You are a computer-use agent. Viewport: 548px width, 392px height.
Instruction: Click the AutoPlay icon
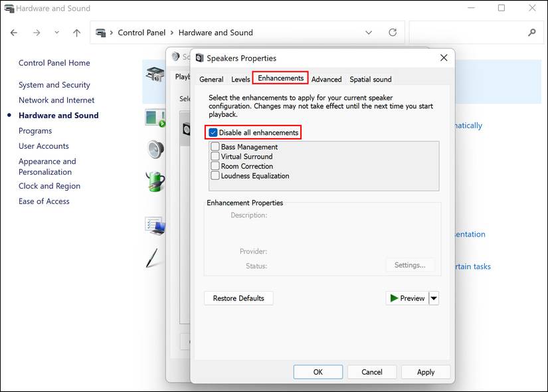point(155,118)
